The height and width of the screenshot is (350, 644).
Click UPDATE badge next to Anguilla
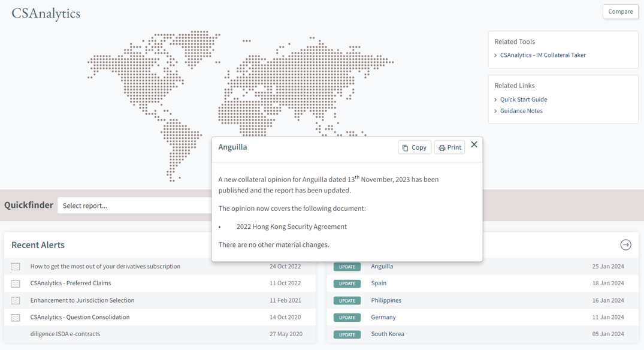point(347,267)
